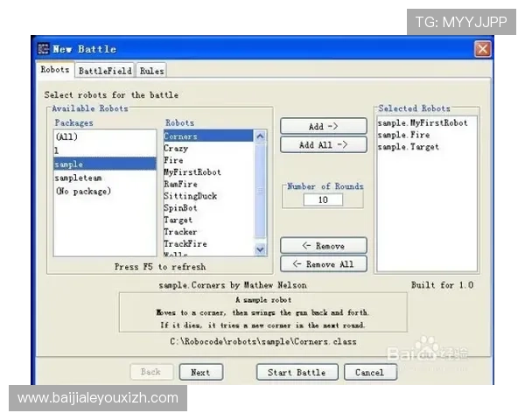Select Fire in the Robots list
Image resolution: width=525 pixels, height=420 pixels.
[208, 160]
